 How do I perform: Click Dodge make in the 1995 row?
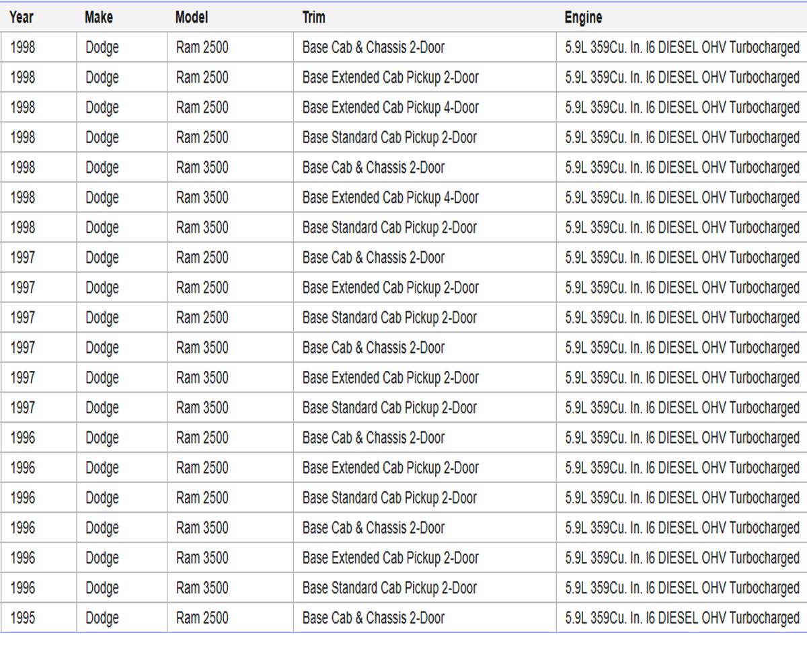click(x=102, y=618)
